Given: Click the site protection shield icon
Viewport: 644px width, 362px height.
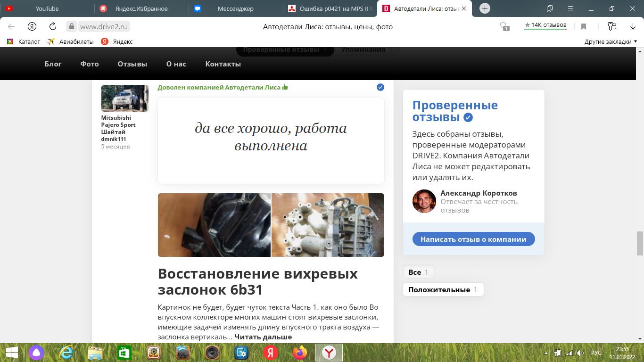Looking at the screenshot, I should coord(505,26).
